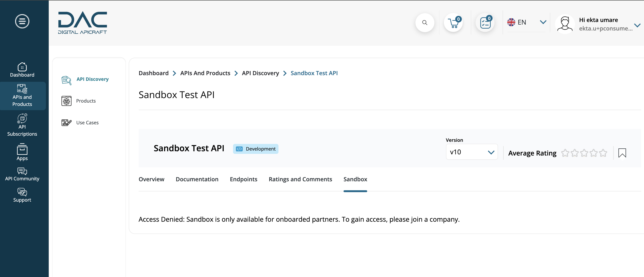Open the Dashboard sidebar item
This screenshot has height=277, width=644.
click(x=22, y=70)
